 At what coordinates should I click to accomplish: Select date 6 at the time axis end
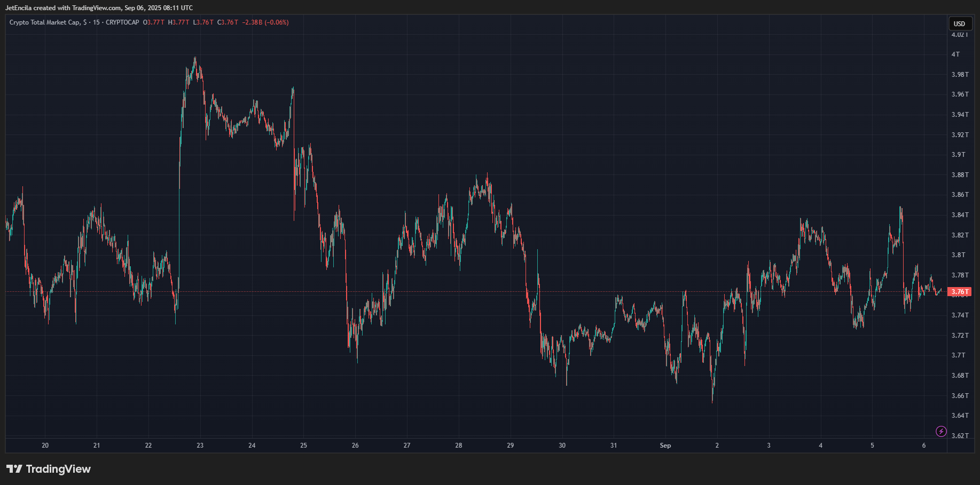point(924,446)
